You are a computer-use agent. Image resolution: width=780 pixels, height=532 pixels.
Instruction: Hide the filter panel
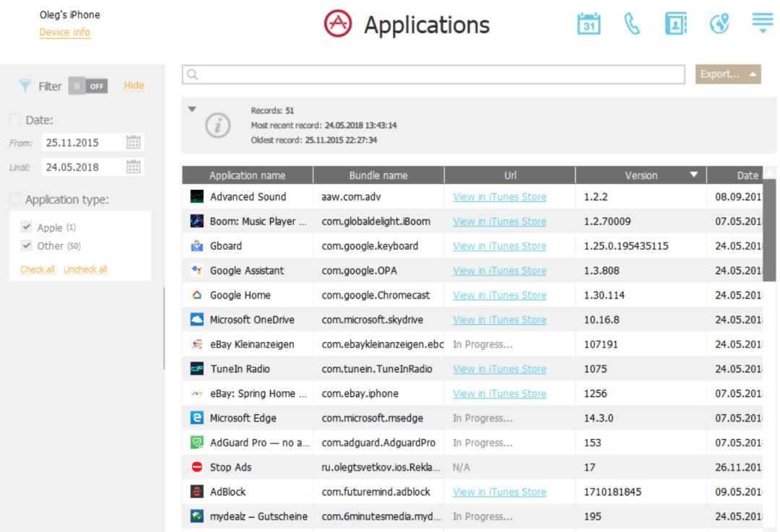pyautogui.click(x=134, y=85)
